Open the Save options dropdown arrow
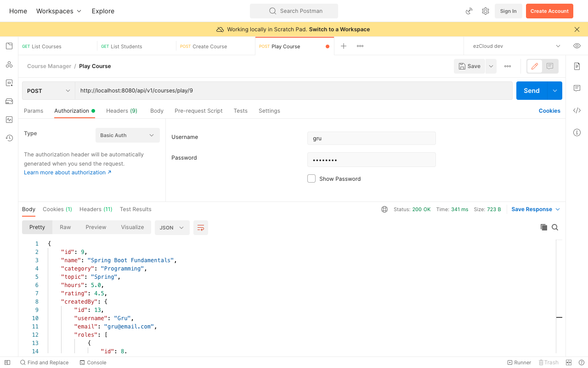The width and height of the screenshot is (588, 368). point(491,66)
